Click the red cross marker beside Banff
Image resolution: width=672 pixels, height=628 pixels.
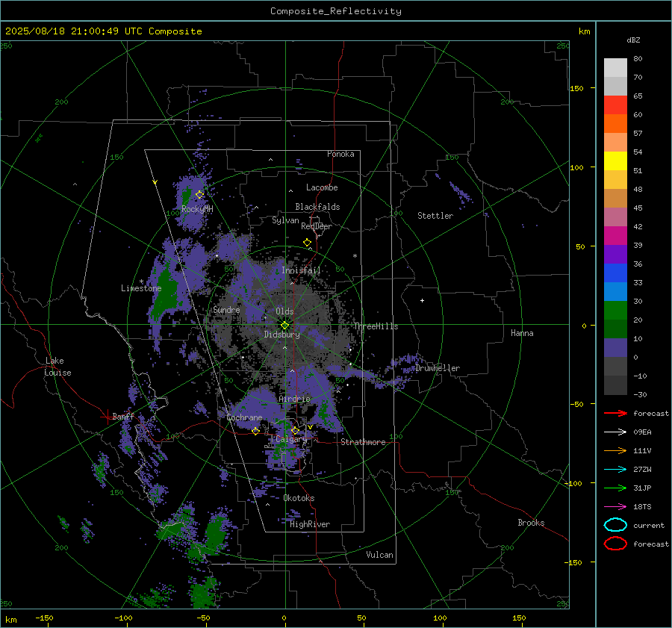tap(106, 417)
